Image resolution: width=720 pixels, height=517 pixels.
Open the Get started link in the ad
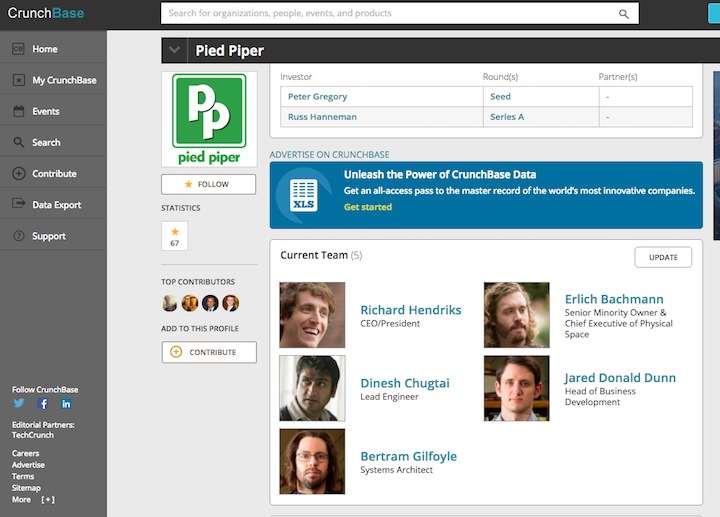[368, 207]
